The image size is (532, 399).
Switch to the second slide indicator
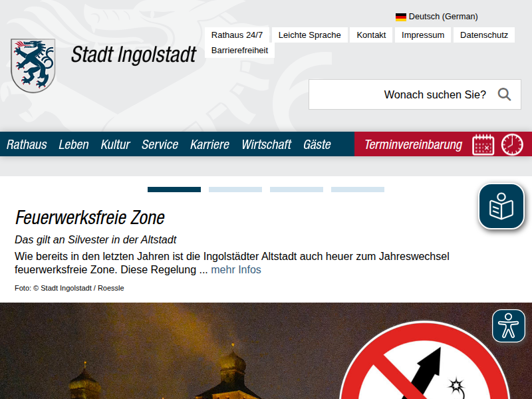pyautogui.click(x=235, y=190)
